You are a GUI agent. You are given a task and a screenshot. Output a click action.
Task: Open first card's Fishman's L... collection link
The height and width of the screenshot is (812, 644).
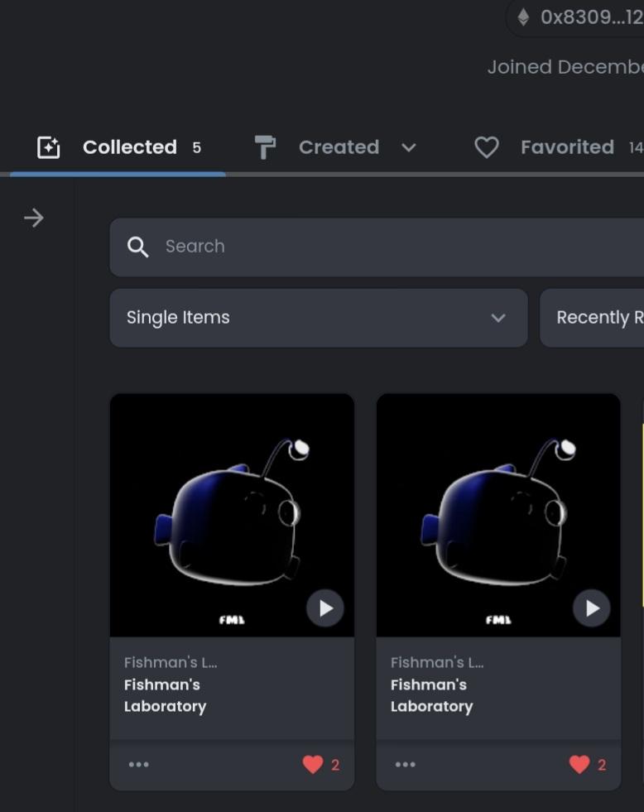click(171, 662)
